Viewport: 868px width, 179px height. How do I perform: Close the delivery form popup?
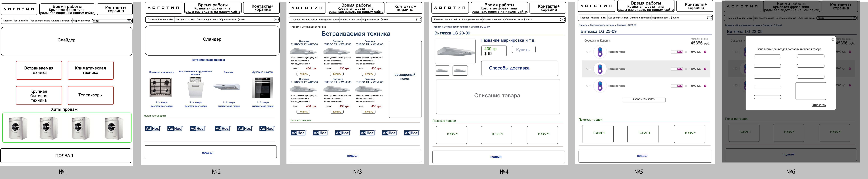tap(833, 39)
